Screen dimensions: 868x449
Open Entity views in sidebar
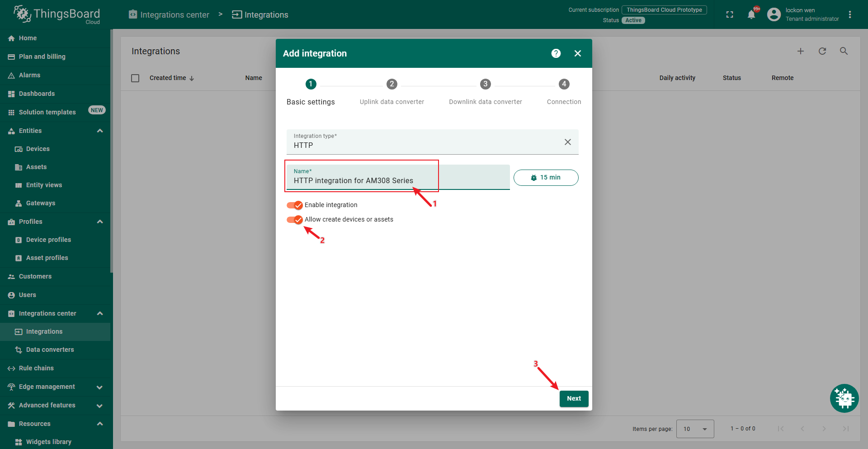click(x=55, y=185)
